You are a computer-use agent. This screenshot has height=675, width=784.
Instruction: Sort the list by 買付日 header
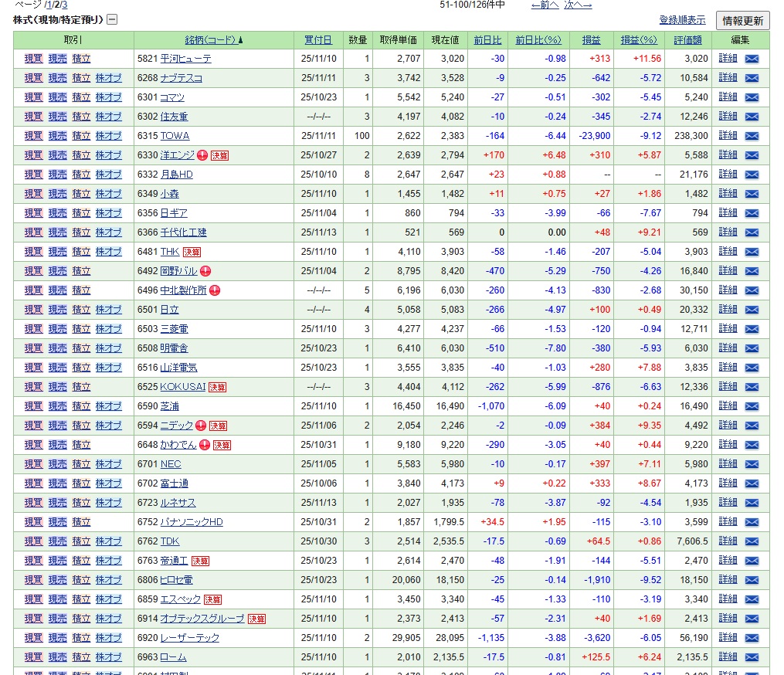(x=318, y=40)
